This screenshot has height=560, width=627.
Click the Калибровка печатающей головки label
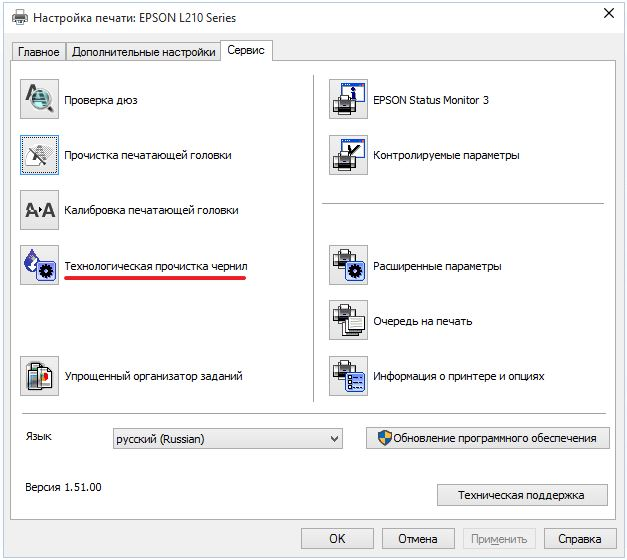pos(151,210)
